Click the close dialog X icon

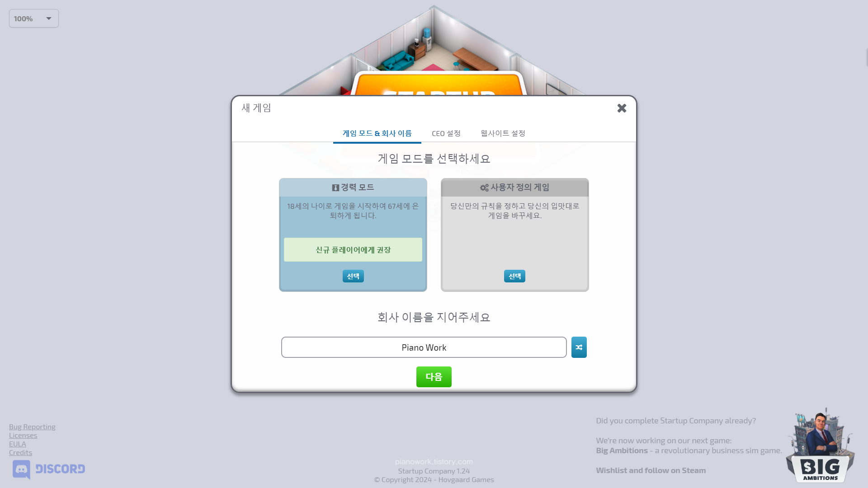pos(622,108)
